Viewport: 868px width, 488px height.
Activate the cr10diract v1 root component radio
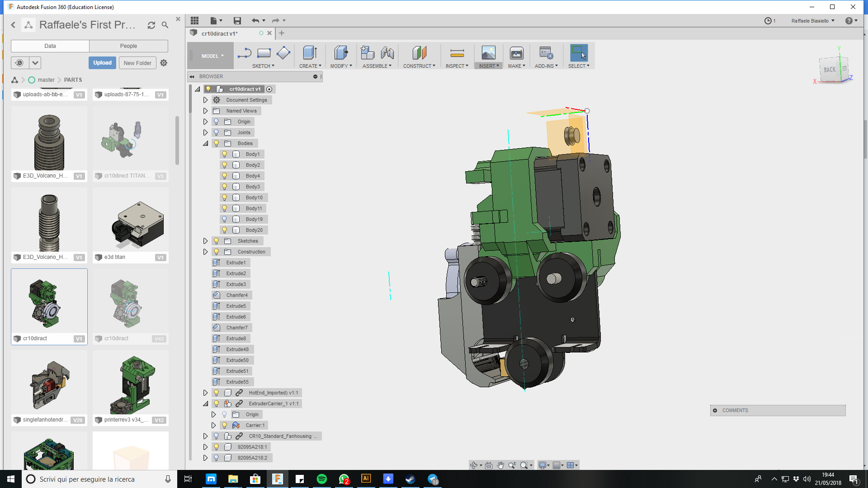point(269,89)
